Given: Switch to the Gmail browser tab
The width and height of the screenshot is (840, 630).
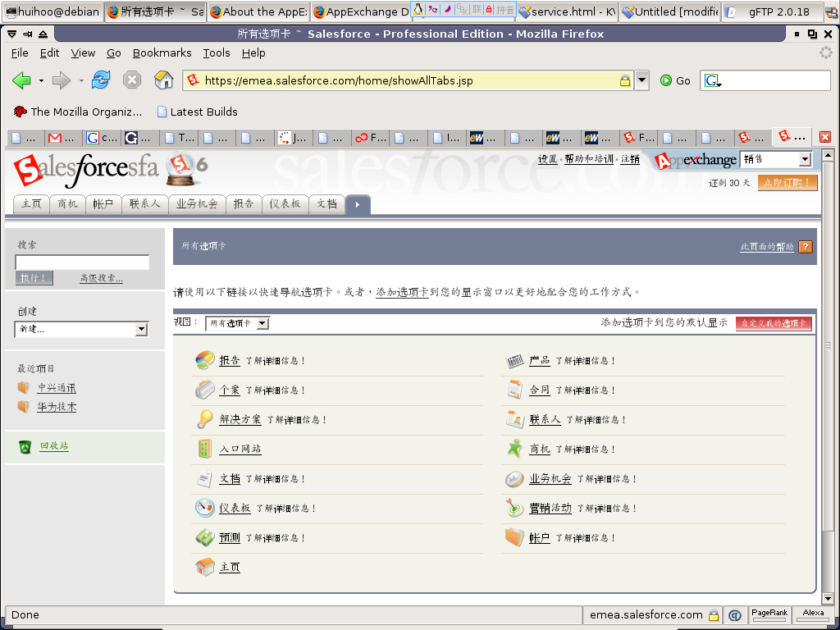Looking at the screenshot, I should click(x=62, y=138).
